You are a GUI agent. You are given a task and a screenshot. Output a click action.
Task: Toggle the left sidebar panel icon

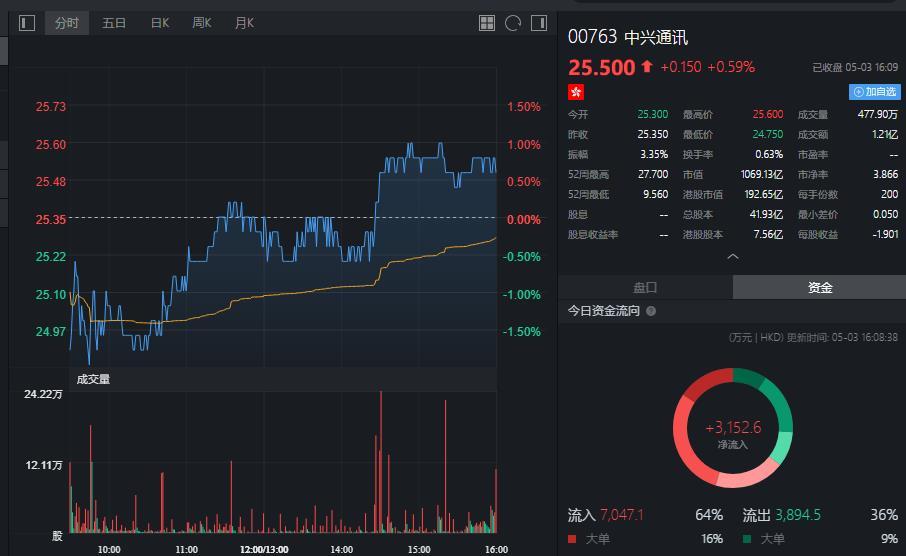pyautogui.click(x=27, y=23)
